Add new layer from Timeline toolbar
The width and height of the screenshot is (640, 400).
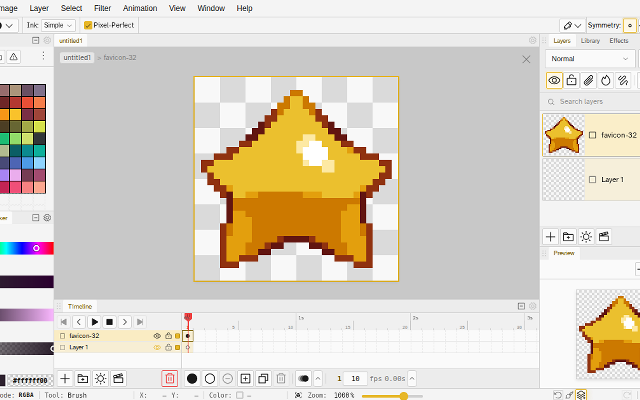pyautogui.click(x=65, y=379)
